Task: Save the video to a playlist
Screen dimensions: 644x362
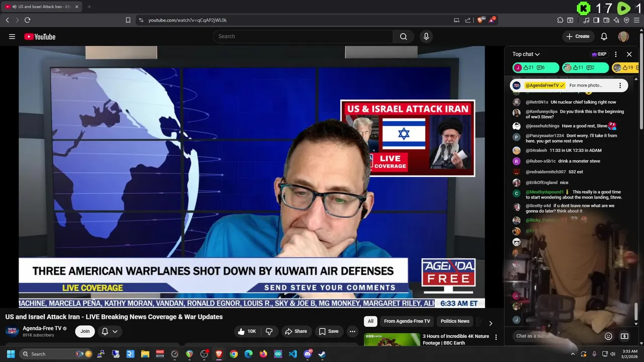Action: pyautogui.click(x=328, y=331)
